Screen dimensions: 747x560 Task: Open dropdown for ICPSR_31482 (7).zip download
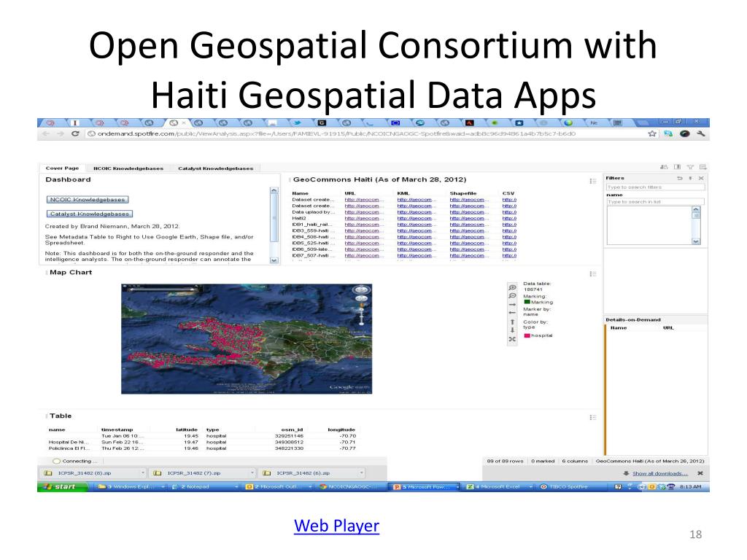click(x=252, y=472)
